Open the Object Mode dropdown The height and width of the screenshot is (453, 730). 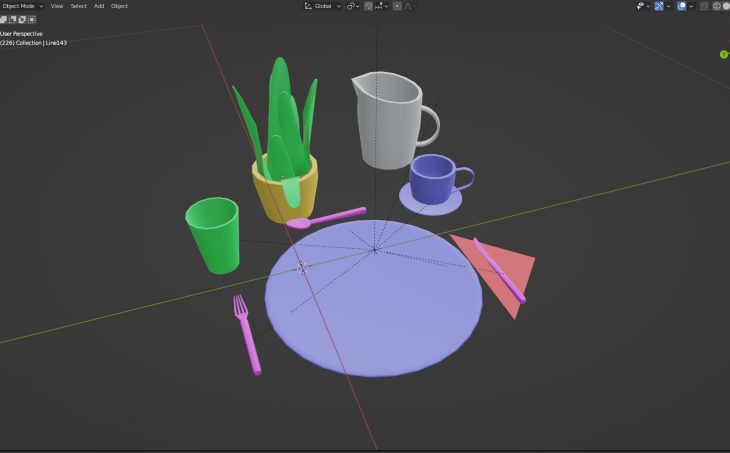(x=22, y=6)
